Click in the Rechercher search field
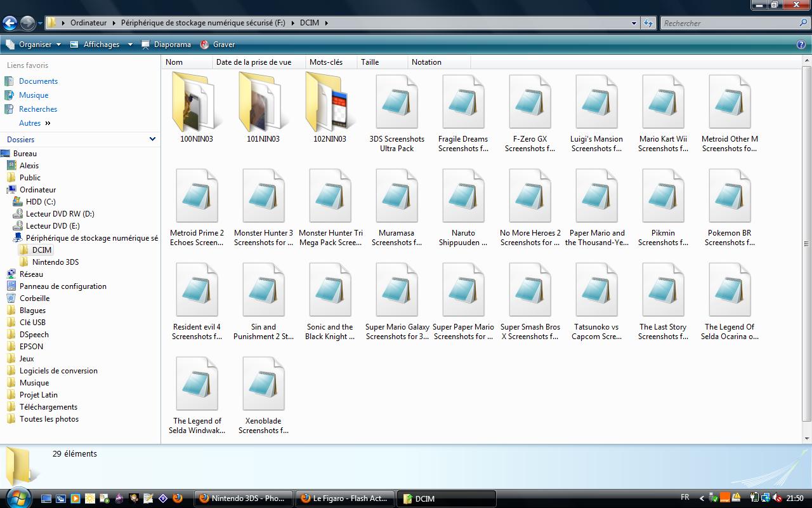Screen dimensions: 812x508 coord(730,23)
